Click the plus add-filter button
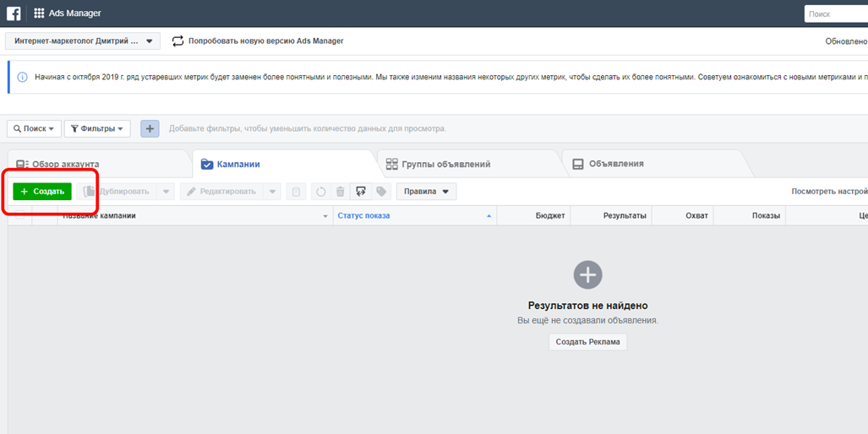The width and height of the screenshot is (868, 434). [x=150, y=129]
